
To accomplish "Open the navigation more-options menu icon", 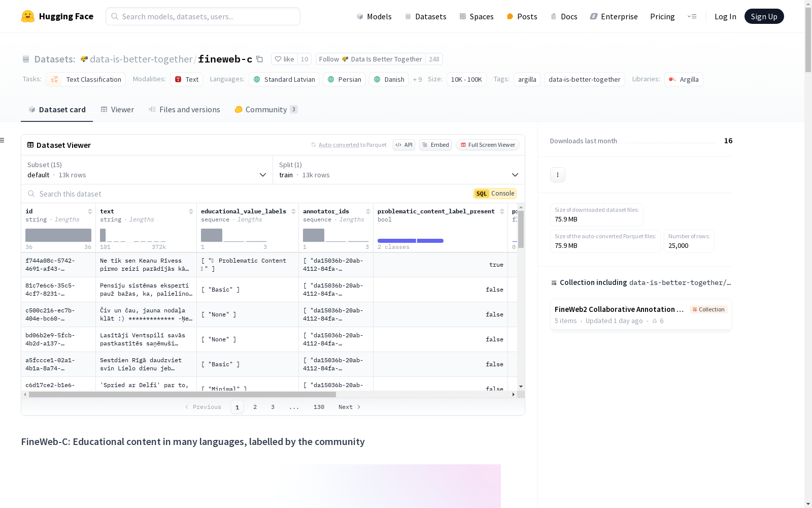I will tap(692, 16).
